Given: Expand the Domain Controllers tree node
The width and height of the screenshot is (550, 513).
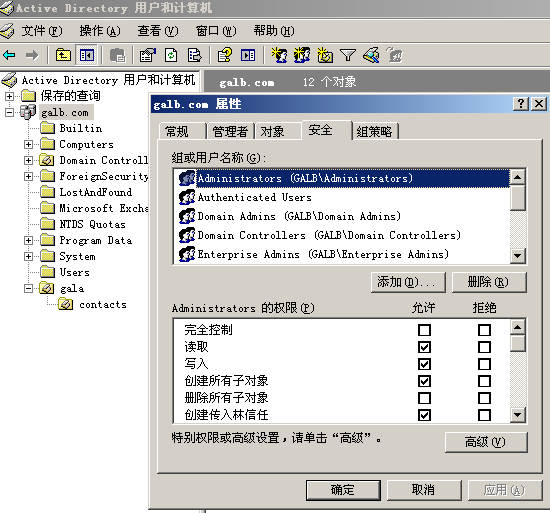Looking at the screenshot, I should tap(28, 160).
